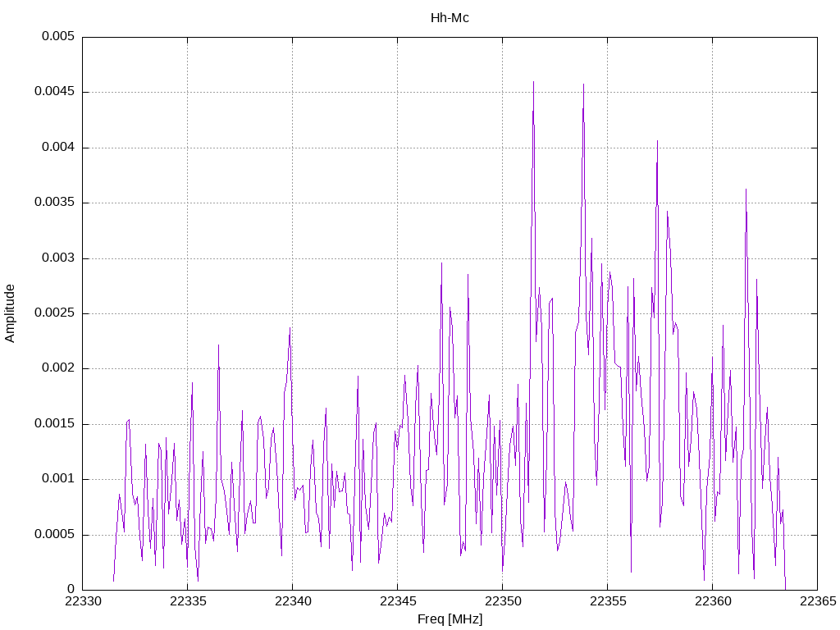Click the x-axis tick label 22330
The width and height of the screenshot is (840, 630).
point(83,601)
